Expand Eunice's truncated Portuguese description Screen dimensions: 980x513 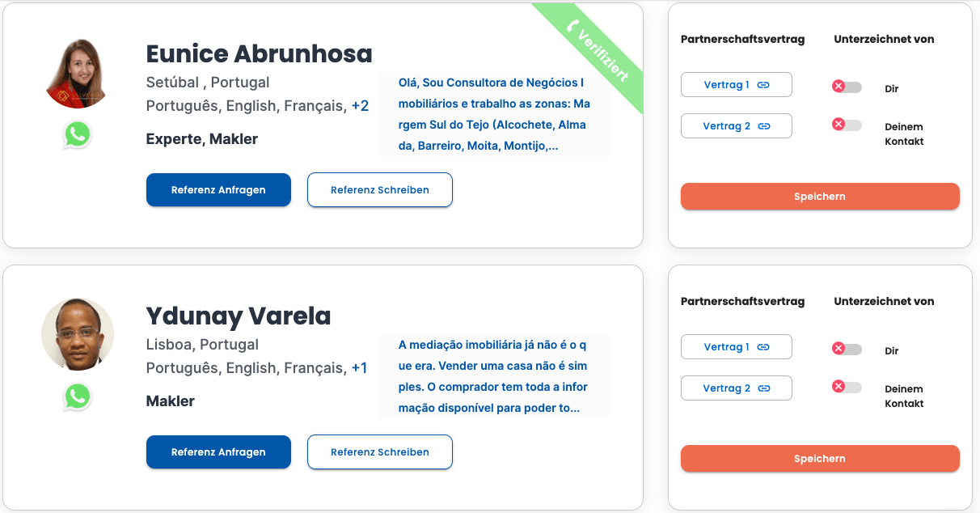click(x=494, y=114)
